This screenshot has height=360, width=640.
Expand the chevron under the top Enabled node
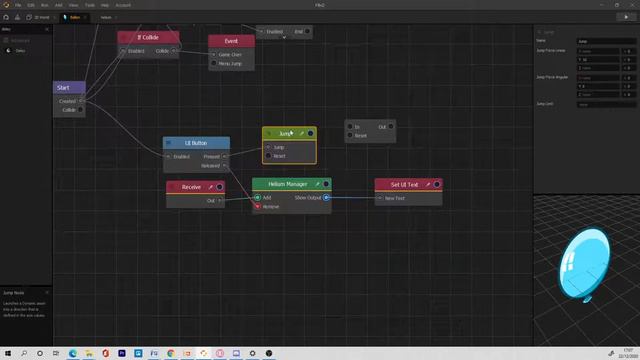click(x=284, y=37)
